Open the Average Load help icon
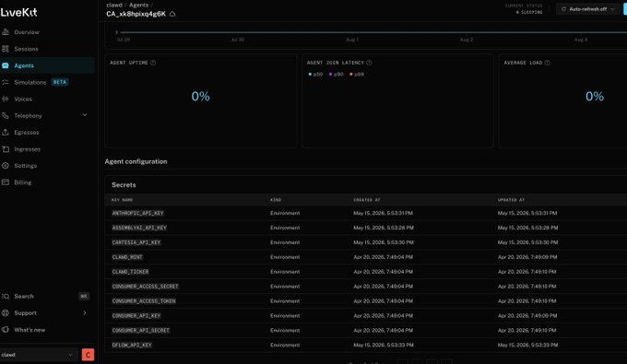 [548, 63]
